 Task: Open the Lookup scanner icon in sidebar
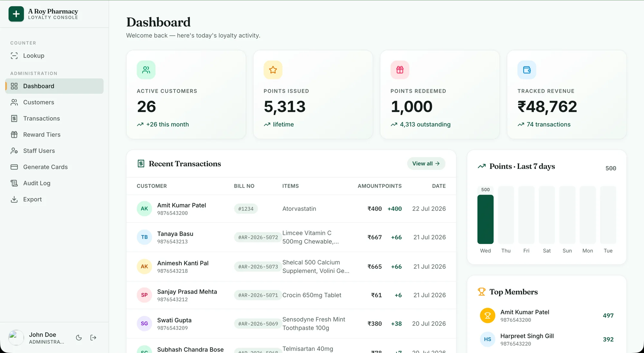pos(14,56)
